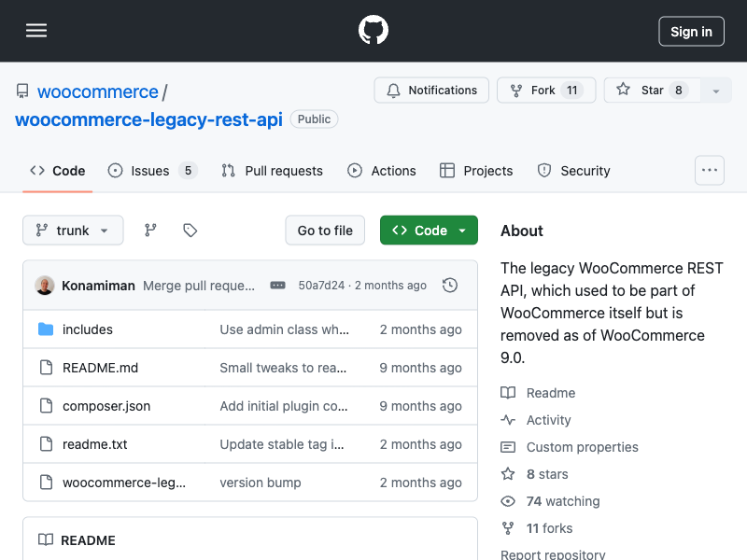This screenshot has width=747, height=560.
Task: Click the woocommerce-leg... file icon
Action: [46, 483]
